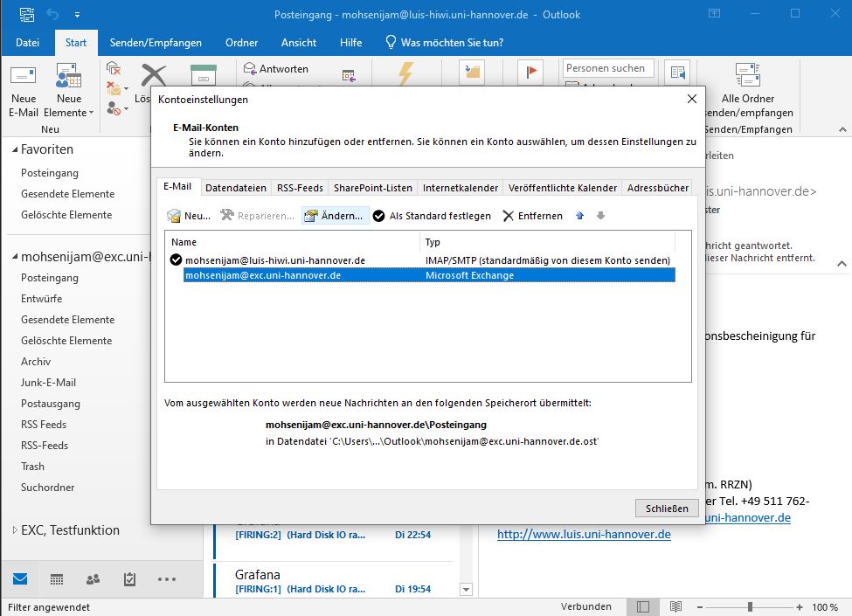Image resolution: width=852 pixels, height=616 pixels.
Task: Collapse the mohsenijam@exc.uni account tree
Action: pyautogui.click(x=15, y=256)
